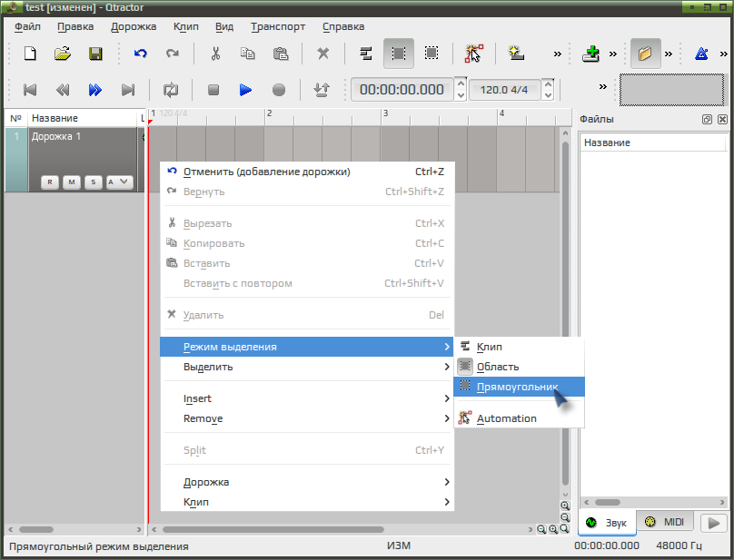The image size is (734, 560).
Task: Open a session with the folder icon
Action: point(63,54)
